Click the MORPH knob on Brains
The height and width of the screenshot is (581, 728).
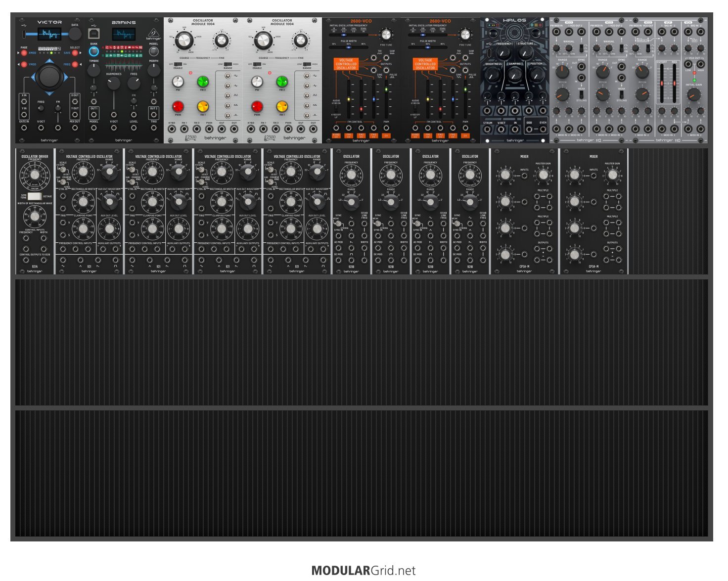tap(154, 70)
